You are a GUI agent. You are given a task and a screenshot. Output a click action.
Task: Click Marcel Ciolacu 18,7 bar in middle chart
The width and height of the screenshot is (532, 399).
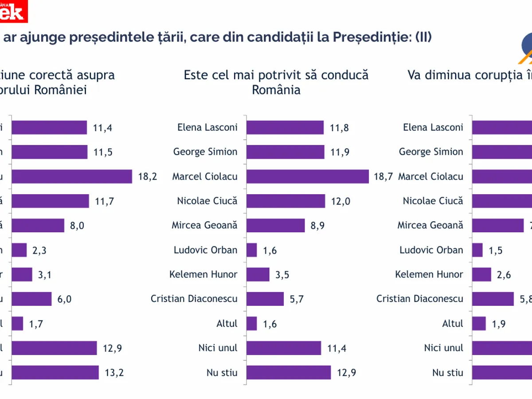coord(307,176)
